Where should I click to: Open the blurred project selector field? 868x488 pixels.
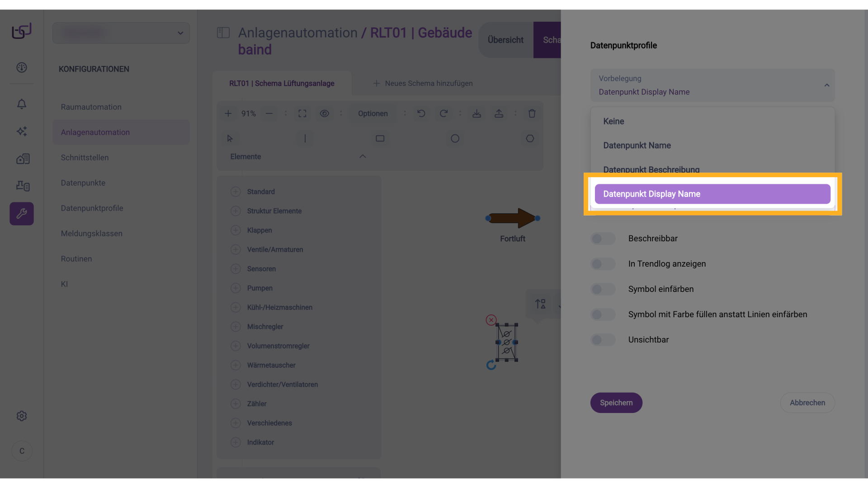click(121, 33)
